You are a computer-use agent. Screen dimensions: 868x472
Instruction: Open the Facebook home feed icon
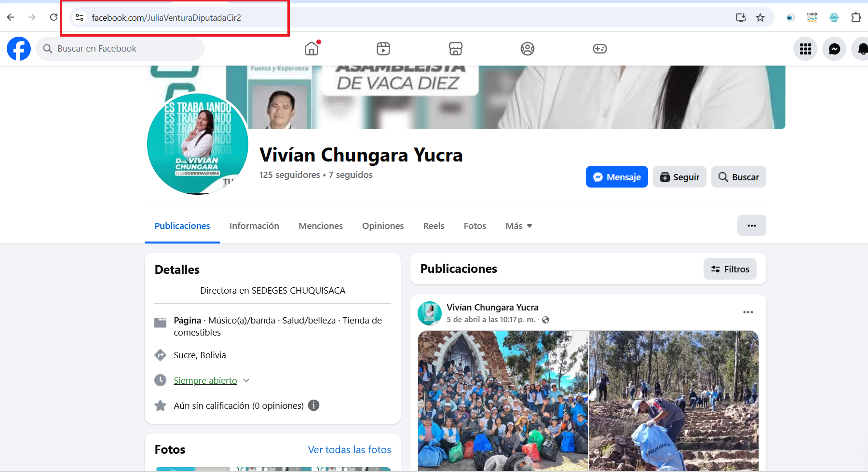point(312,49)
